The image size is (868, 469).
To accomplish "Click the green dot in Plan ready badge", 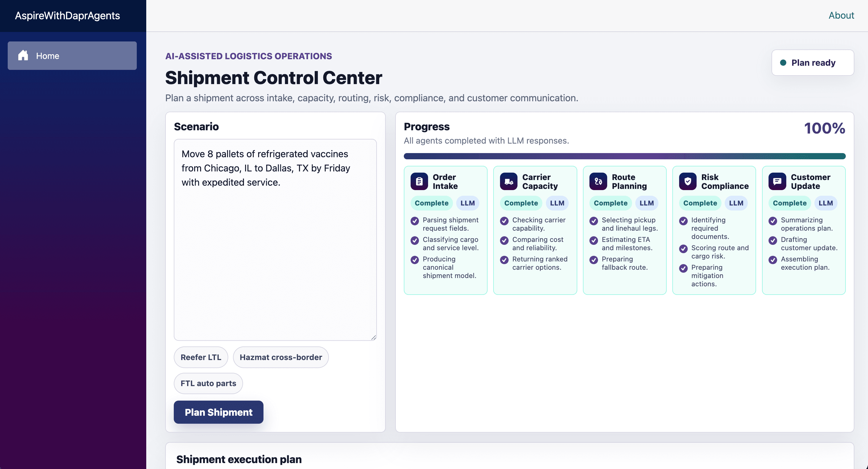I will [783, 63].
